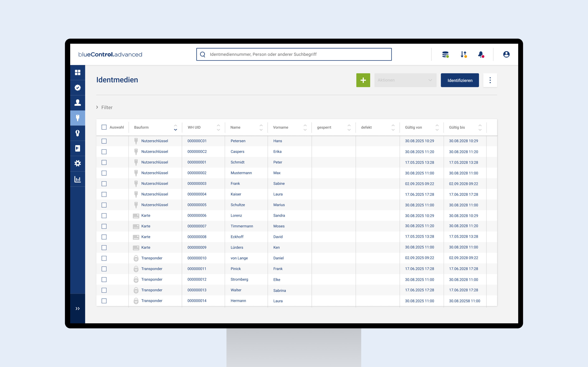Click the green plus add button
This screenshot has height=367, width=588.
pyautogui.click(x=363, y=80)
